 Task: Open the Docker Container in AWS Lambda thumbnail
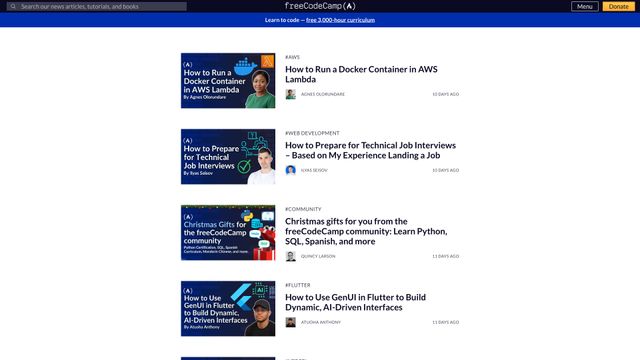[228, 80]
